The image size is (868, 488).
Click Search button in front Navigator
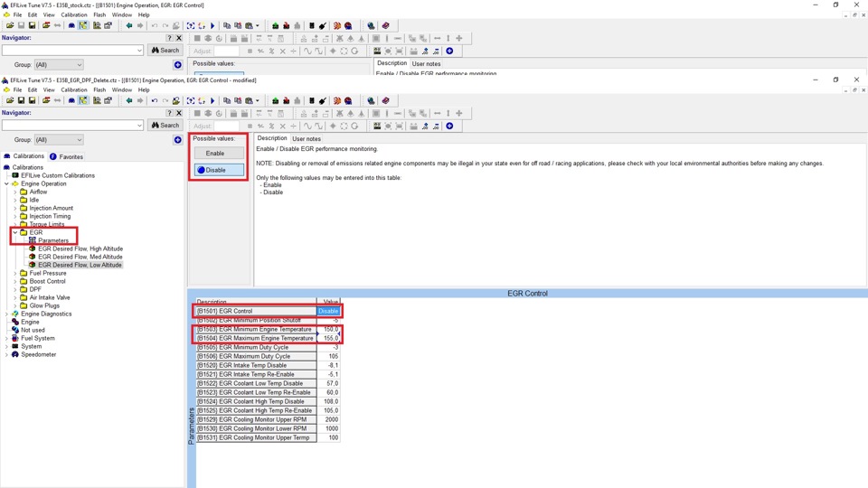[165, 126]
